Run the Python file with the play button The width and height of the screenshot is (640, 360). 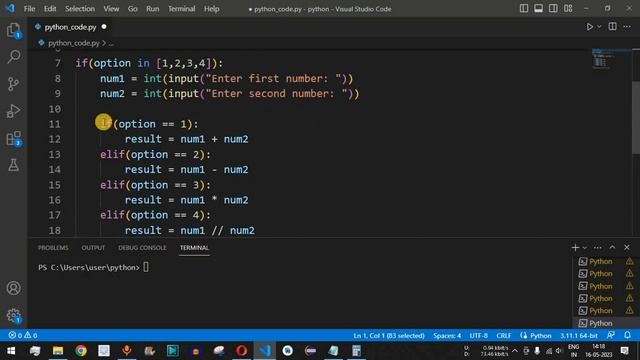[x=589, y=27]
